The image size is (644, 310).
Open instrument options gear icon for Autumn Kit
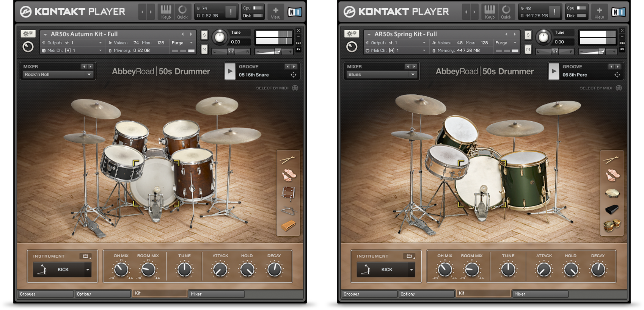pos(28,34)
